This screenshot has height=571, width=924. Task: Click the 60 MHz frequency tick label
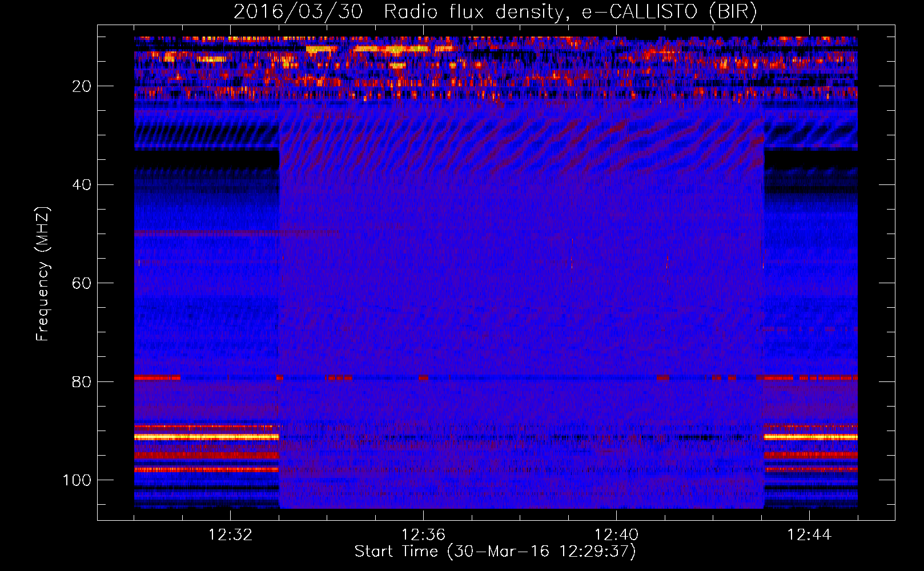[82, 284]
